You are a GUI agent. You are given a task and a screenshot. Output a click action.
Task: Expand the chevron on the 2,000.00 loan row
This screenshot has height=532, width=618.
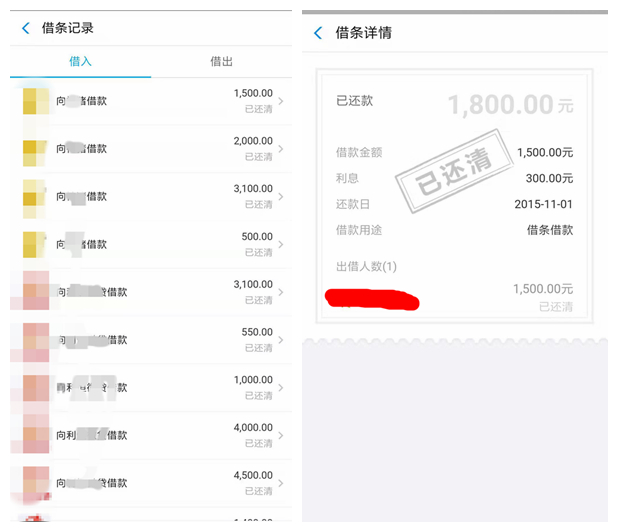click(280, 149)
